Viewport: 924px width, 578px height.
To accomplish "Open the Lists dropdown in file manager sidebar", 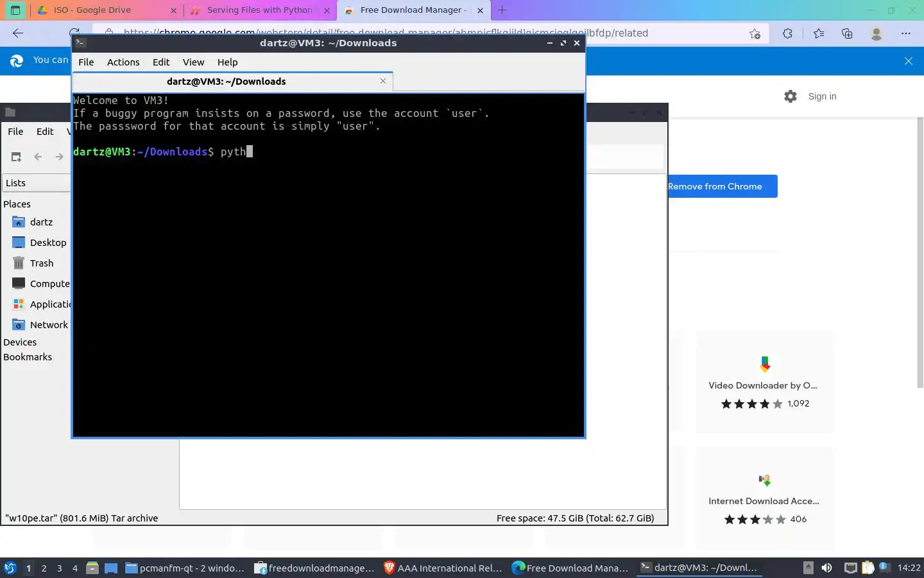I will (37, 183).
